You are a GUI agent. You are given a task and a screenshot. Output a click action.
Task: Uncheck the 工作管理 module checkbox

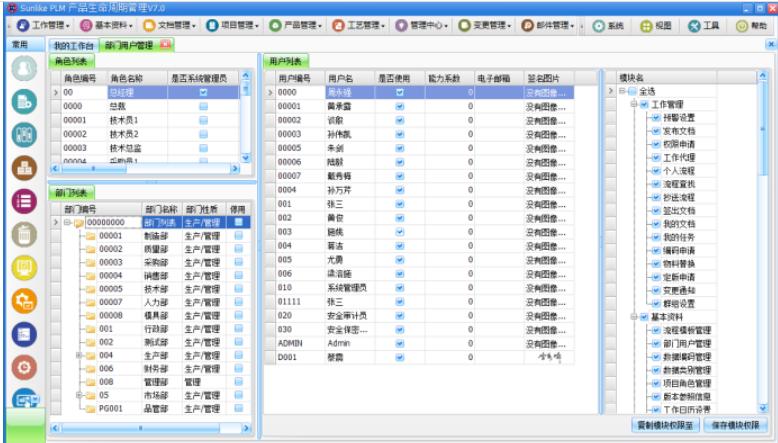[644, 105]
